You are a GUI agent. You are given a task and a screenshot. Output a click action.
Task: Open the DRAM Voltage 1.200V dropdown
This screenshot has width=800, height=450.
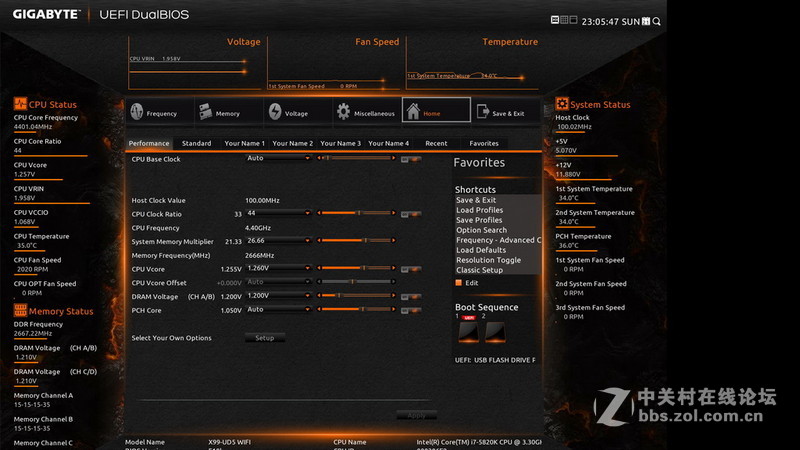(x=278, y=295)
